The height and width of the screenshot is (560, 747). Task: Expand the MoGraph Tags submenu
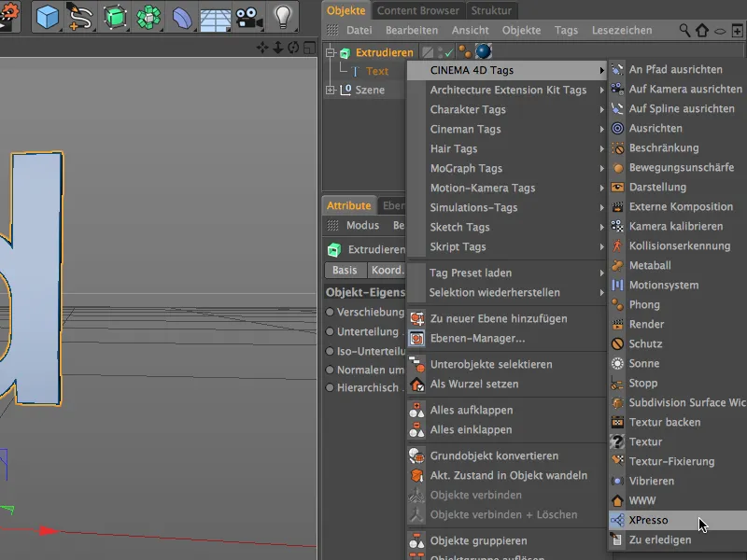507,168
